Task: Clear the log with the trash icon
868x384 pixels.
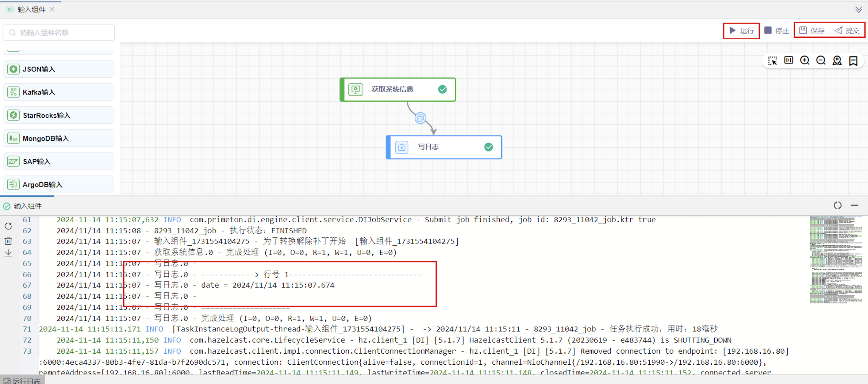Action: pos(8,241)
